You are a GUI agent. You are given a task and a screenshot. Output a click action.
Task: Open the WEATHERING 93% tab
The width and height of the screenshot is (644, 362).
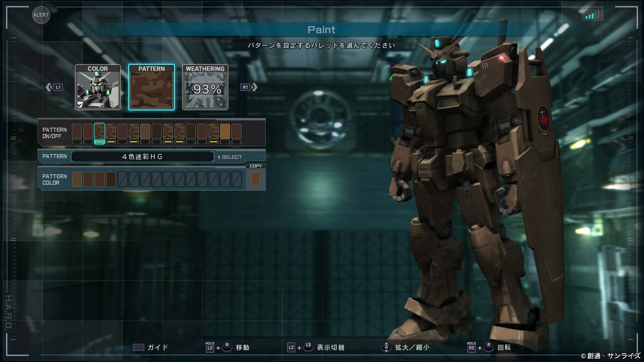[205, 87]
